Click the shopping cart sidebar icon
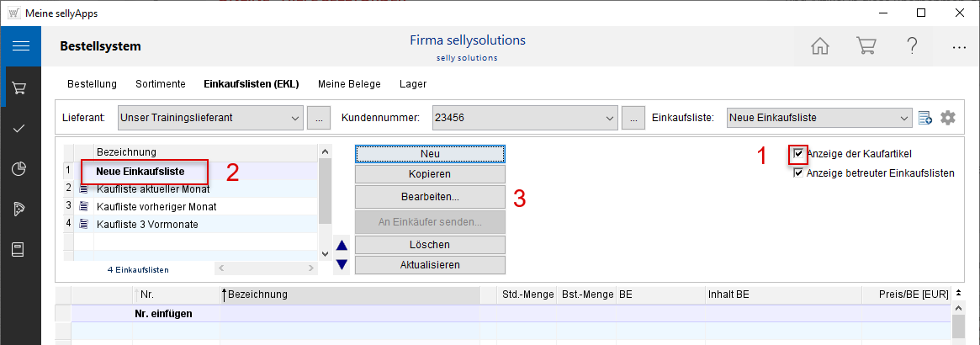This screenshot has width=980, height=345. coord(20,88)
